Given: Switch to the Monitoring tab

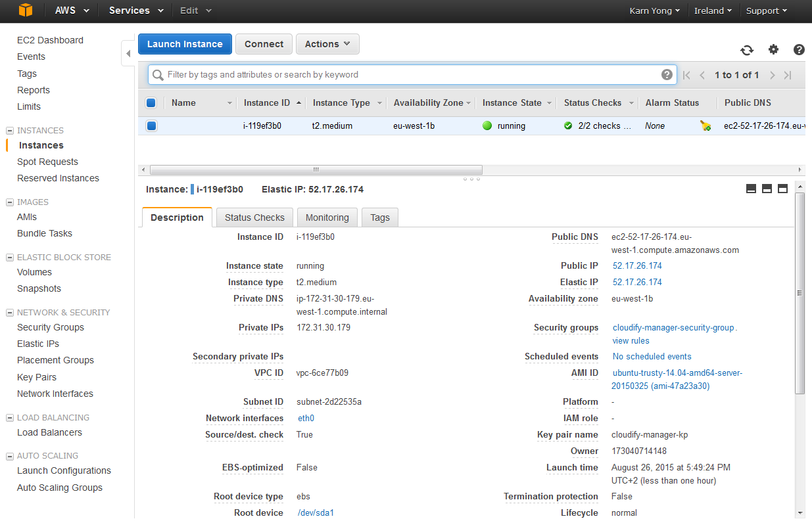Looking at the screenshot, I should pos(327,217).
